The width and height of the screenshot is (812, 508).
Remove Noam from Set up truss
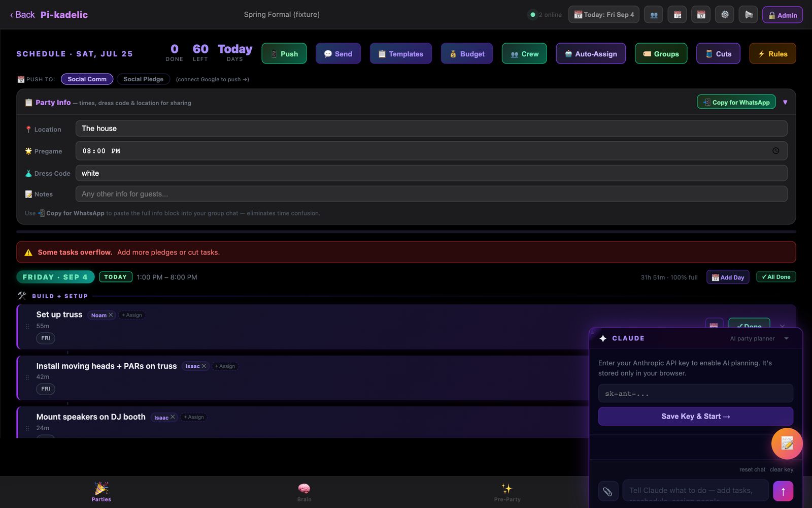coord(111,315)
